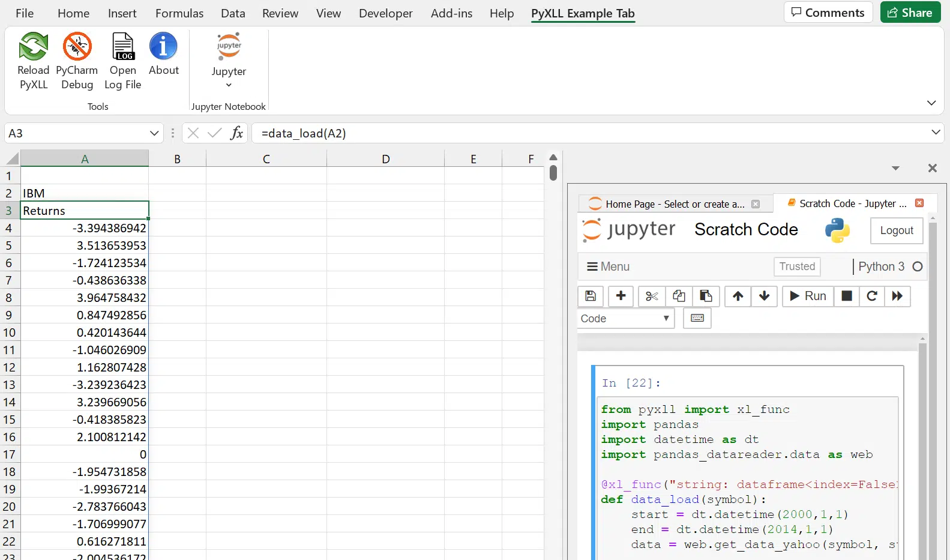Click the Scratch Code notebook title
This screenshot has width=950, height=560.
point(746,230)
